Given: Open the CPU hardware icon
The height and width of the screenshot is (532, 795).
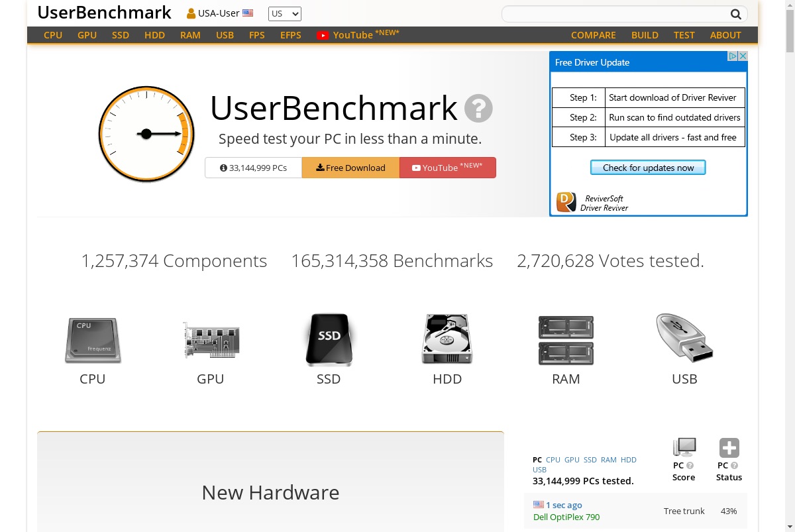Looking at the screenshot, I should pos(93,341).
